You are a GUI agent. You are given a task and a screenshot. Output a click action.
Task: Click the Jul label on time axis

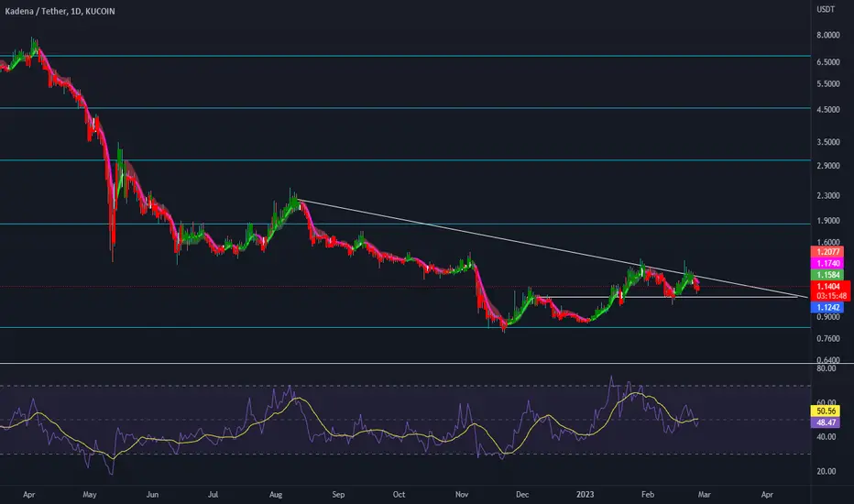coord(213,495)
